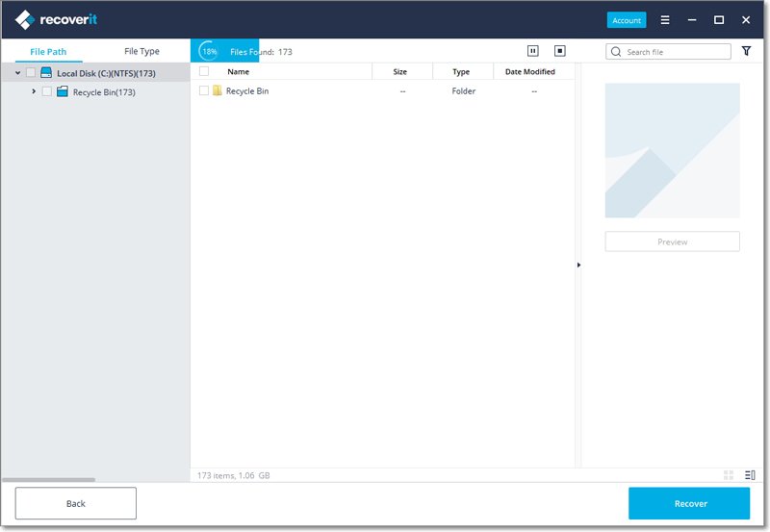Tick the Recycle Bin row checkbox

(x=204, y=90)
